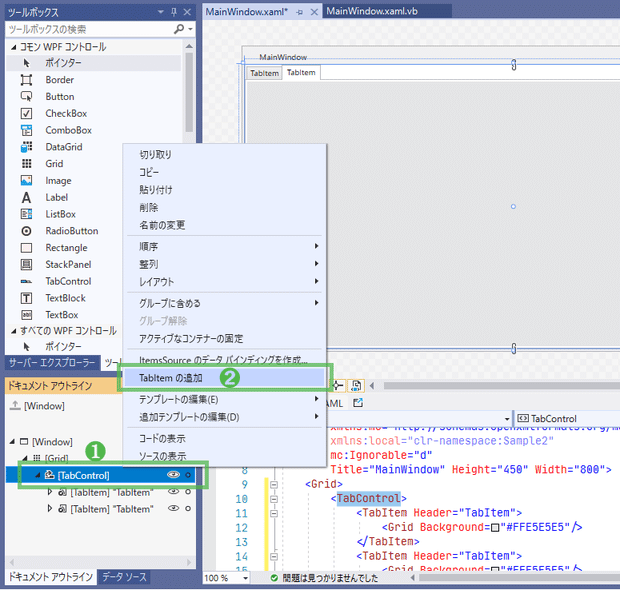The width and height of the screenshot is (620, 590).
Task: Click the ドキュメント アウトライン bottom tab
Action: click(x=51, y=577)
